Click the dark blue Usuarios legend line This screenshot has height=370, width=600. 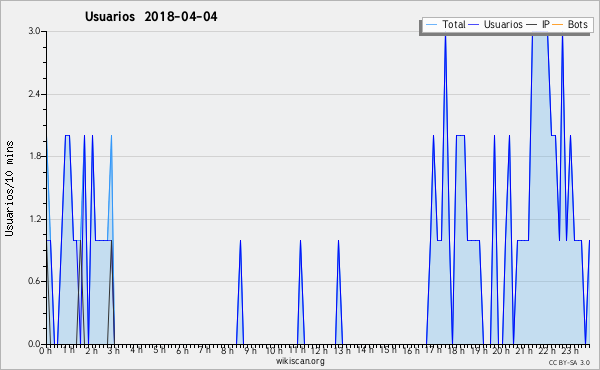[474, 25]
